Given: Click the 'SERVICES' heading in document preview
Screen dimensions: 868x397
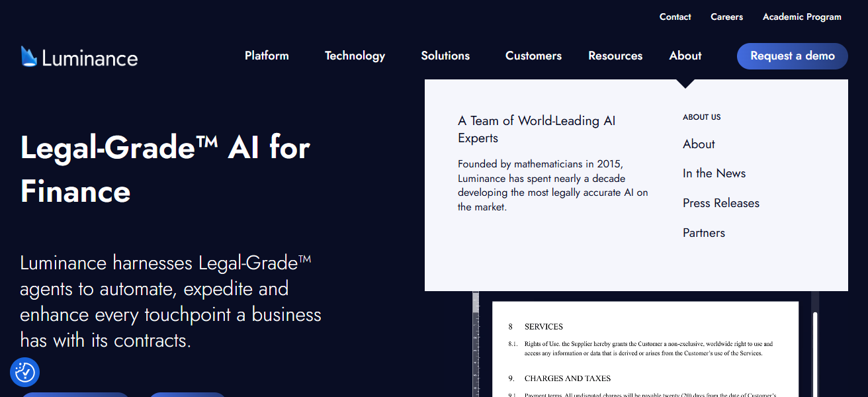Looking at the screenshot, I should pos(544,327).
